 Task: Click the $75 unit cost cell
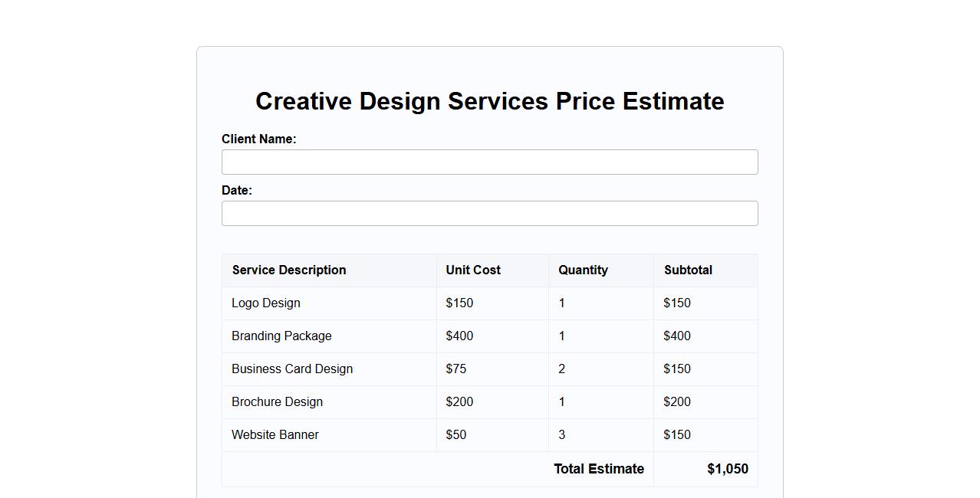[456, 369]
